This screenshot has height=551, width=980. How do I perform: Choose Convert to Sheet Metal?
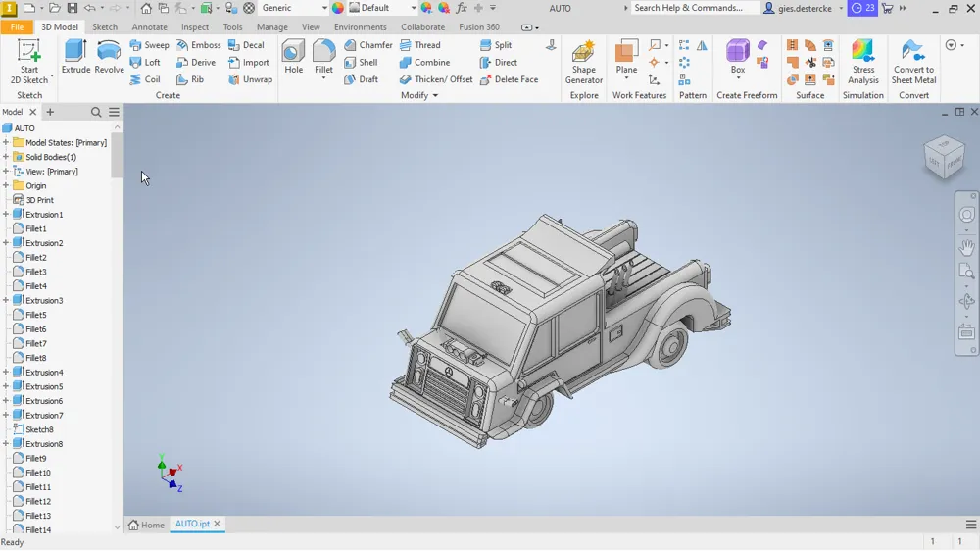913,62
